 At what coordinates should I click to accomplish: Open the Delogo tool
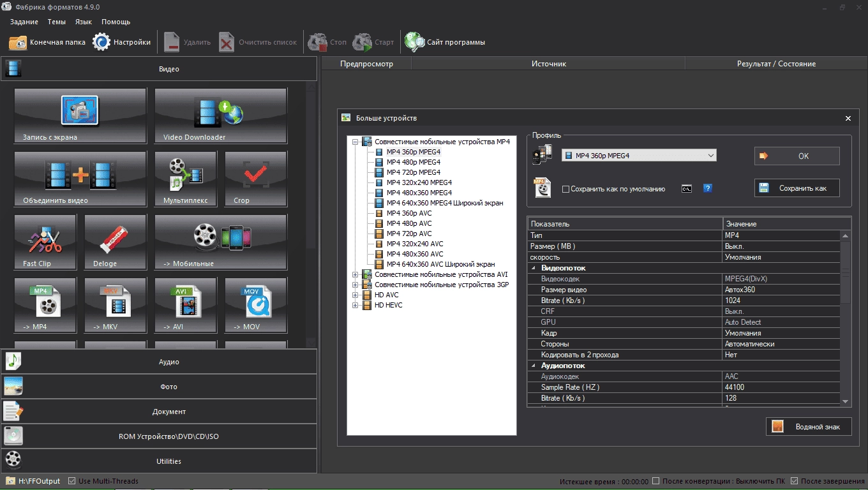[116, 242]
